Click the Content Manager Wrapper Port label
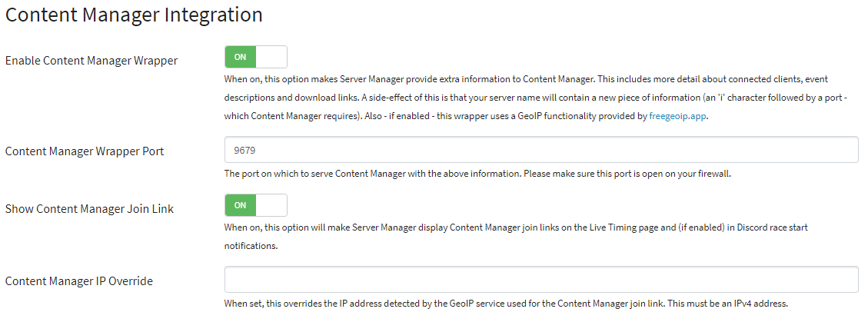 (85, 151)
